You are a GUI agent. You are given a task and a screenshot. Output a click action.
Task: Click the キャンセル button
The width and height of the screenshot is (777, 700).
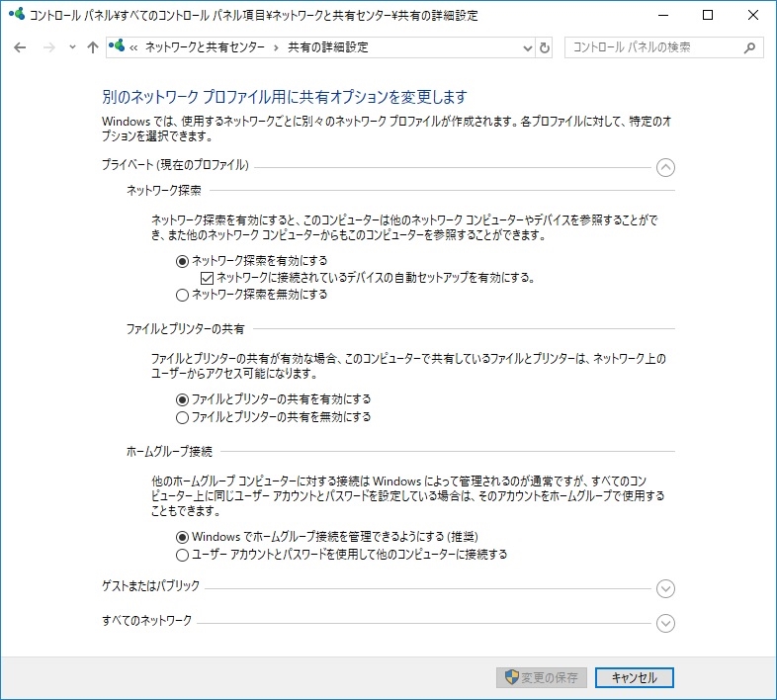click(x=635, y=677)
